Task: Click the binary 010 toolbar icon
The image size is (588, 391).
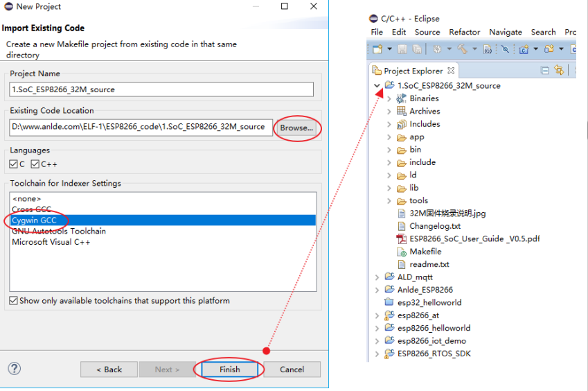Action: tap(487, 49)
